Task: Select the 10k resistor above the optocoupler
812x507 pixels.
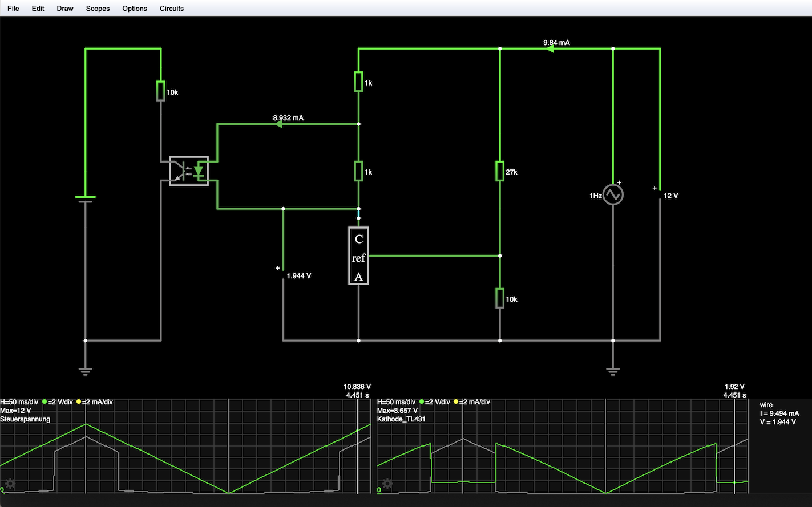Action: tap(161, 91)
